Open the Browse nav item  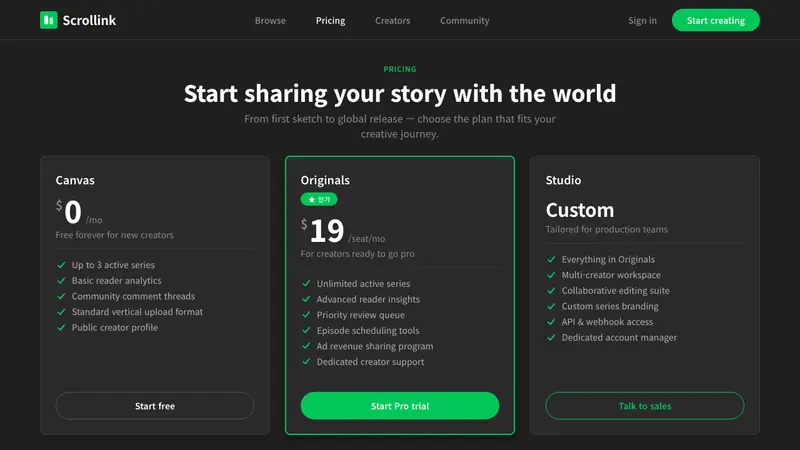click(x=270, y=20)
